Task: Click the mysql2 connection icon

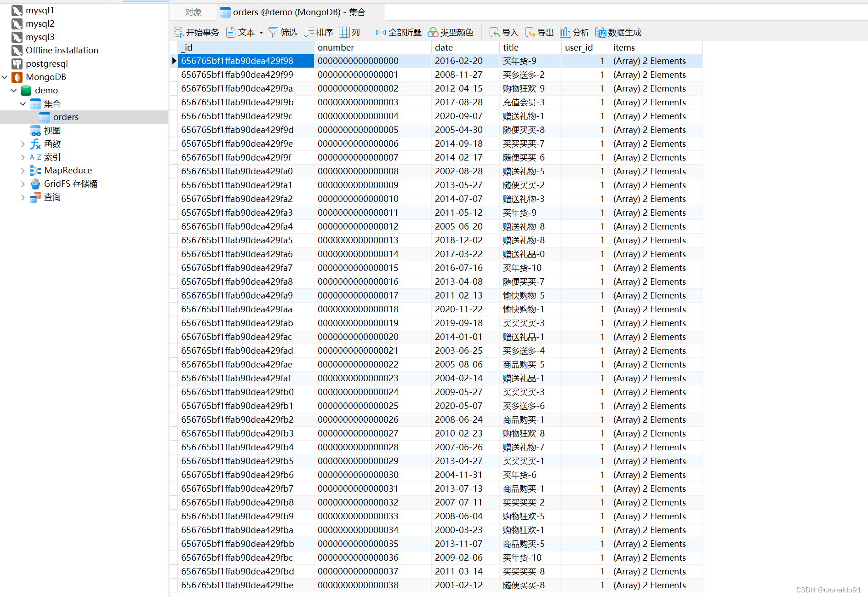Action: (17, 23)
